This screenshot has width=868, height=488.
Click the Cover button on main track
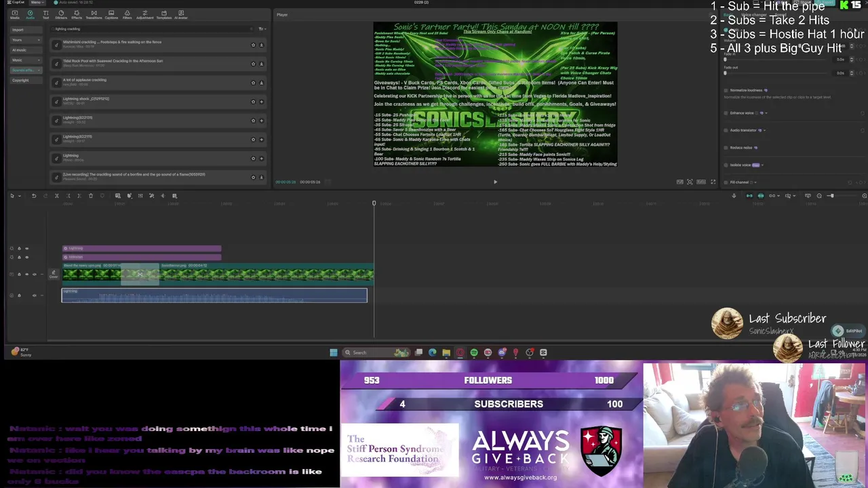(54, 274)
